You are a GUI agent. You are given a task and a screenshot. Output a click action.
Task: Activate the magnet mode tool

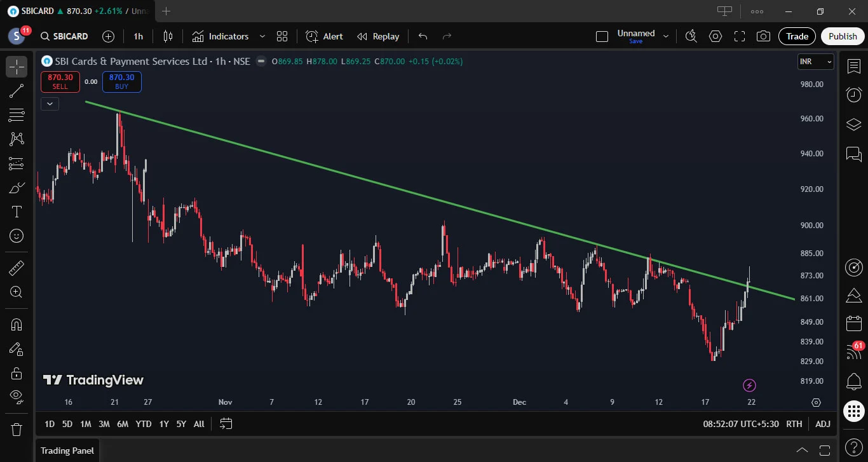(17, 325)
